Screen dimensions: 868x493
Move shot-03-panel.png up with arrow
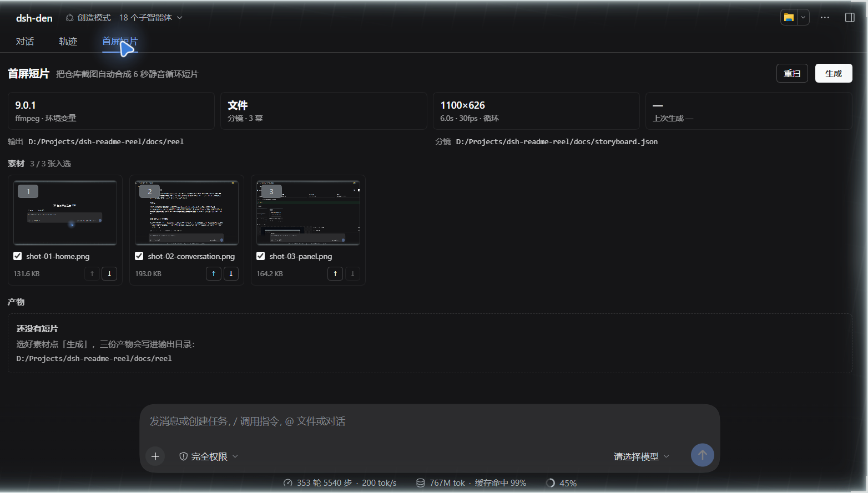335,273
